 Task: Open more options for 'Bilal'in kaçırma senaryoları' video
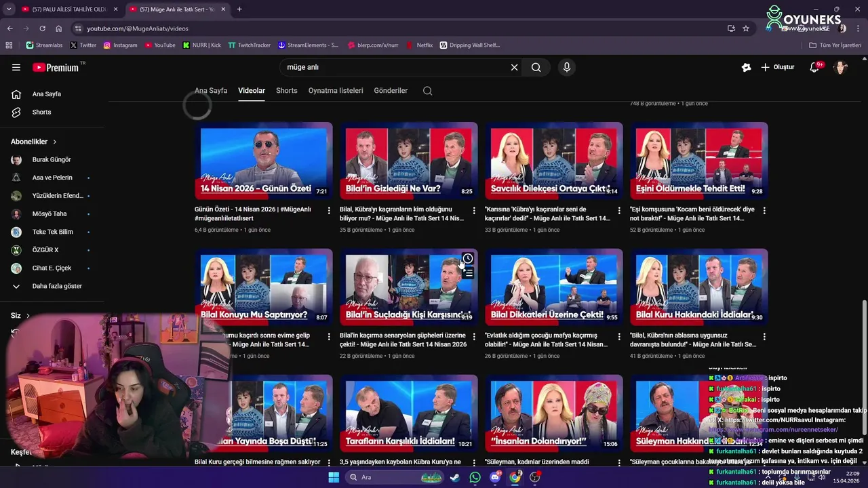coord(474,337)
